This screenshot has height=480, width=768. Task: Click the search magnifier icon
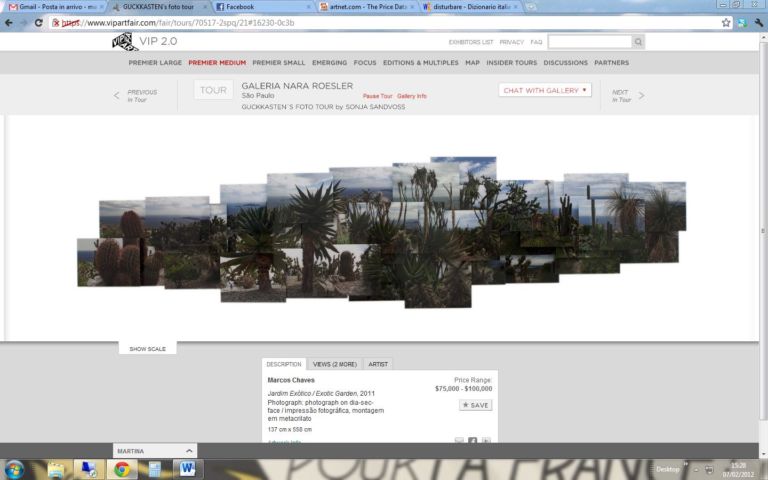(x=638, y=42)
